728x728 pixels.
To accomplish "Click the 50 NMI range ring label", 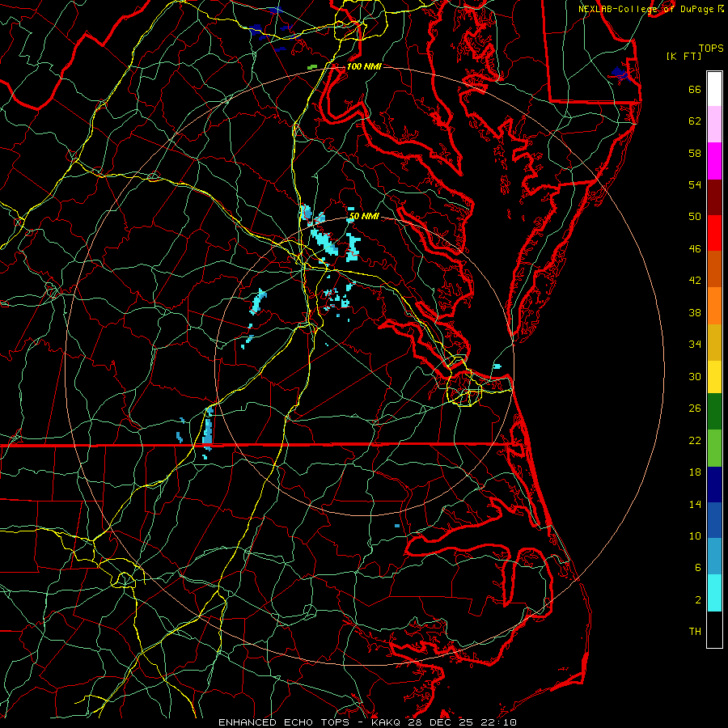I will [x=364, y=216].
